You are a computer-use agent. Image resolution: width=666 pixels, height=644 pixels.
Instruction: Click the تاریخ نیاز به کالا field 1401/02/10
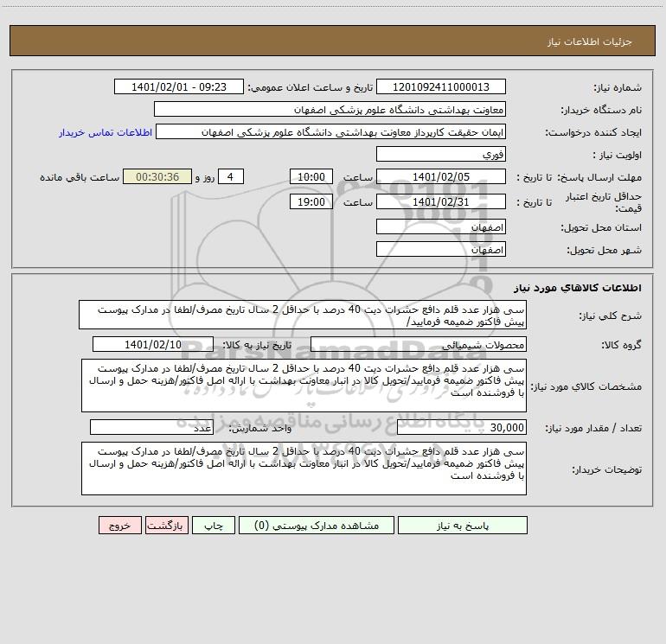[153, 344]
